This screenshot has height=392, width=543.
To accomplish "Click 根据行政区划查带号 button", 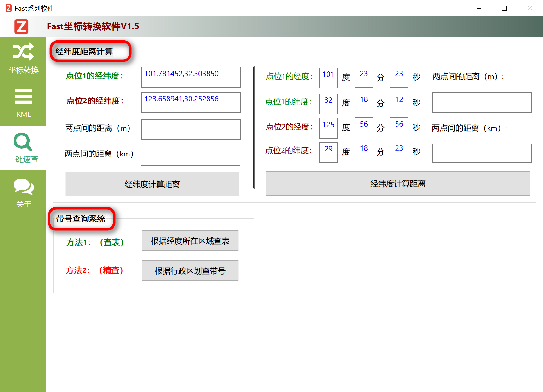I will (190, 270).
